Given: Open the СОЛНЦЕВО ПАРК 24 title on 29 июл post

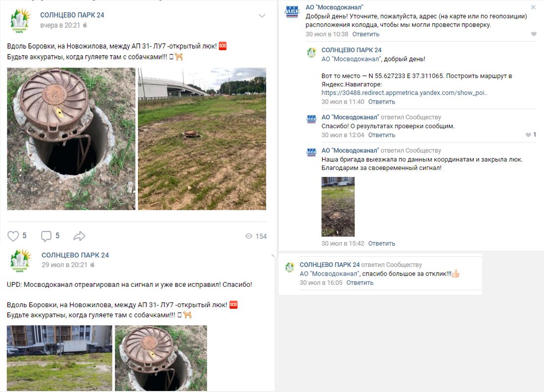Looking at the screenshot, I should click(75, 255).
